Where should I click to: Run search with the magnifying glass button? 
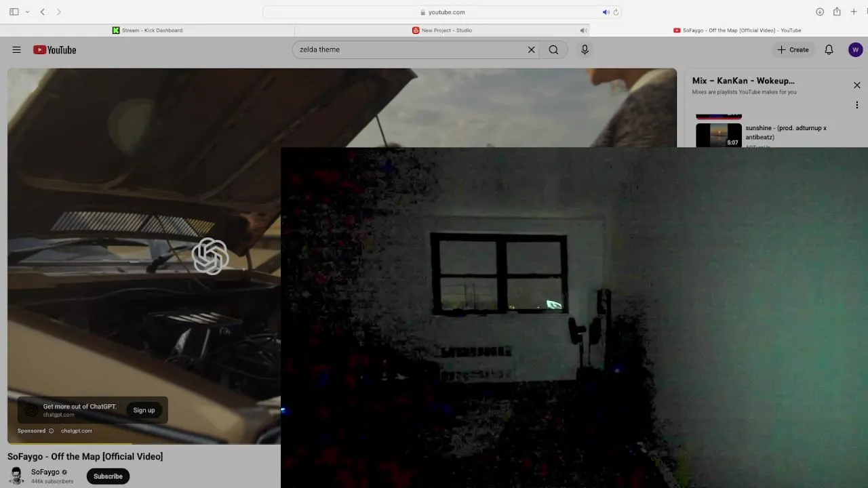pos(553,49)
